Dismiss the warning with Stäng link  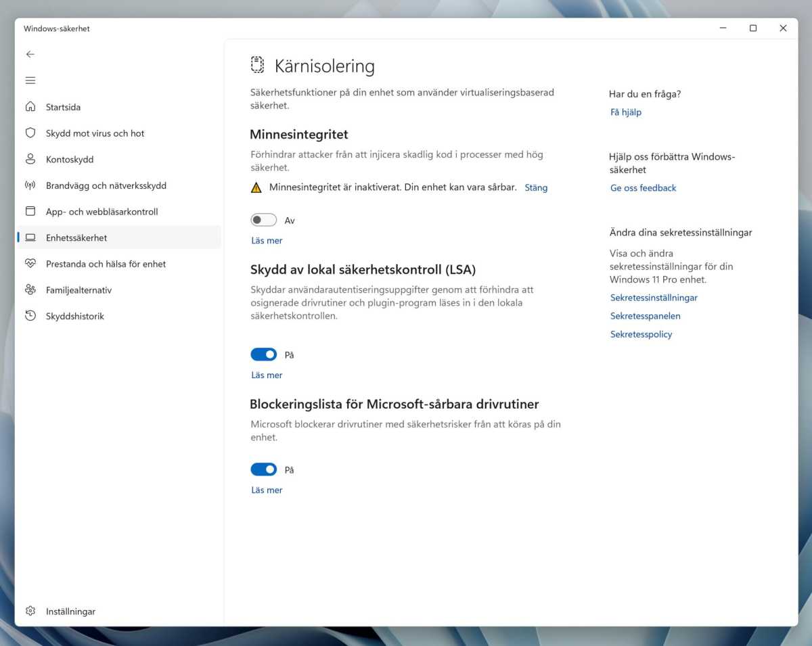(x=536, y=187)
